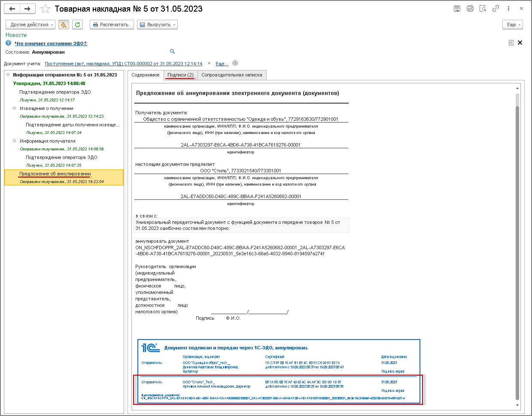
Task: Close the window with top-right X
Action: coord(521,9)
